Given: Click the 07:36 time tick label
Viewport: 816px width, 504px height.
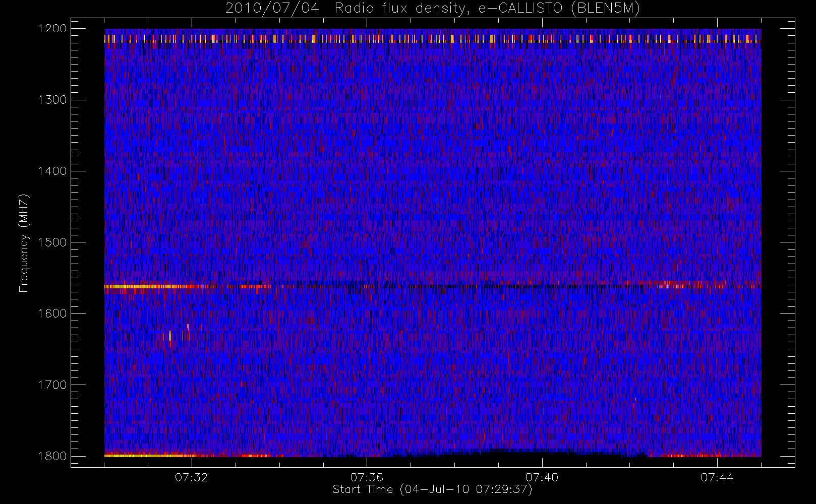Looking at the screenshot, I should point(367,477).
